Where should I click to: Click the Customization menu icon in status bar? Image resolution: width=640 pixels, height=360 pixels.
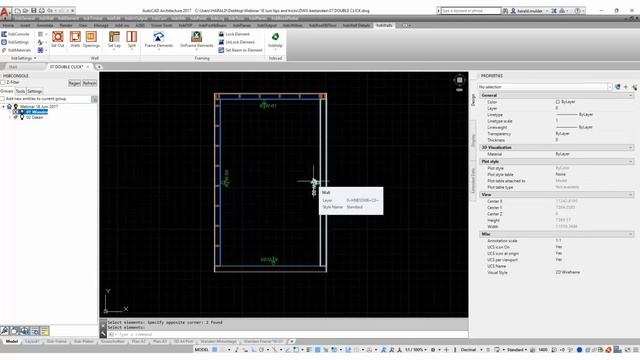pyautogui.click(x=635, y=350)
